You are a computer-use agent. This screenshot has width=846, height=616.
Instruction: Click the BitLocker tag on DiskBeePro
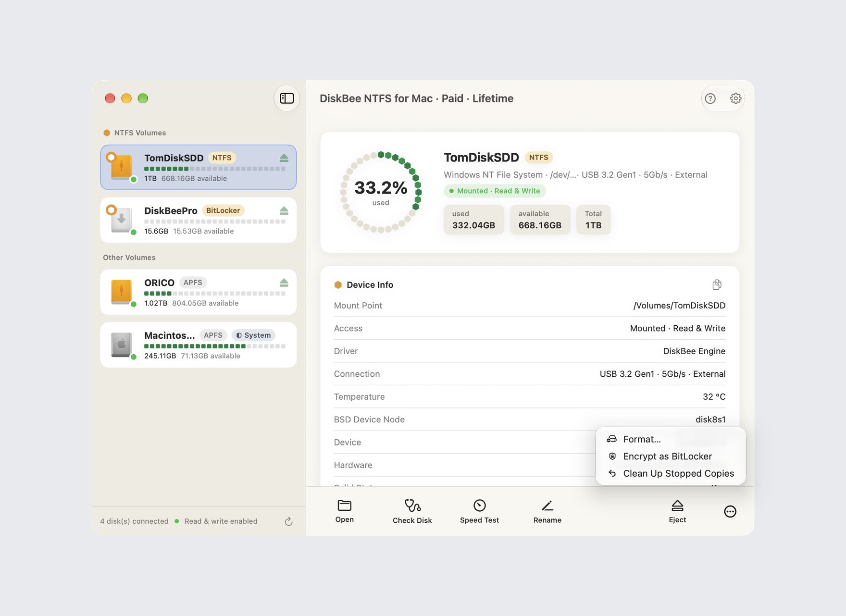click(223, 210)
